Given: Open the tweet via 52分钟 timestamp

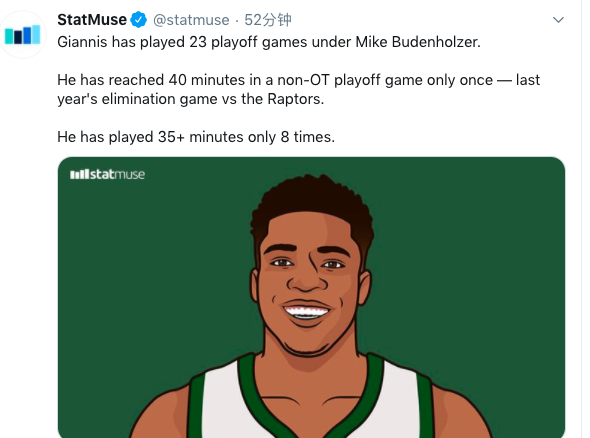Looking at the screenshot, I should (x=268, y=20).
